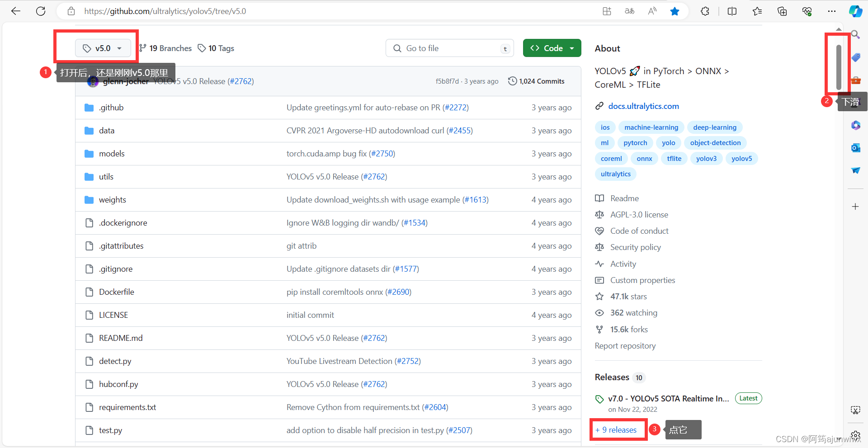868x448 pixels.
Task: Open Activity link
Action: click(x=623, y=264)
